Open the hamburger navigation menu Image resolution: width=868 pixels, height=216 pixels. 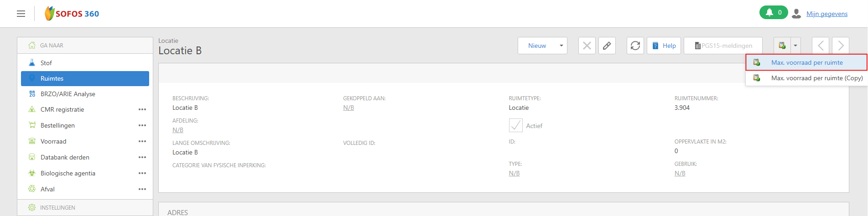[x=21, y=14]
